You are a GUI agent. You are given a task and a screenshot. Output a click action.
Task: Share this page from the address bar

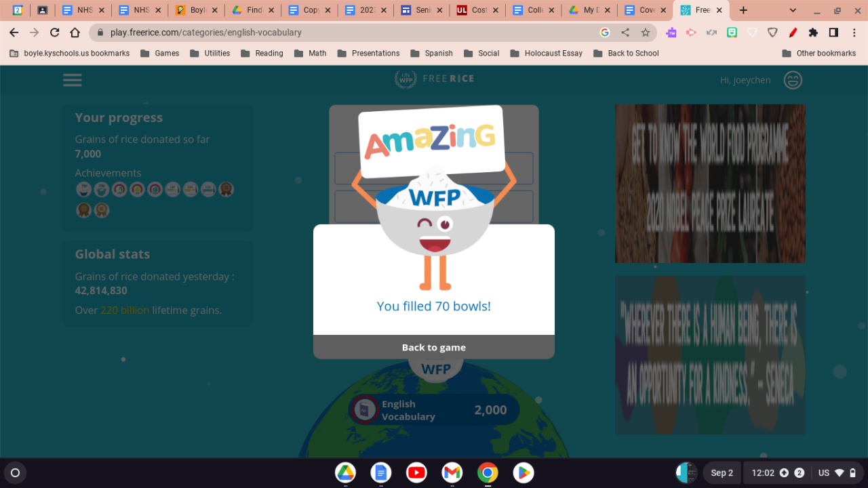(625, 33)
